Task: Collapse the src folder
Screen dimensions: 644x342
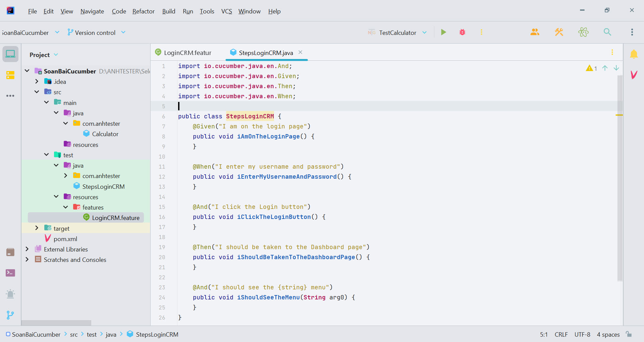Action: pyautogui.click(x=37, y=92)
